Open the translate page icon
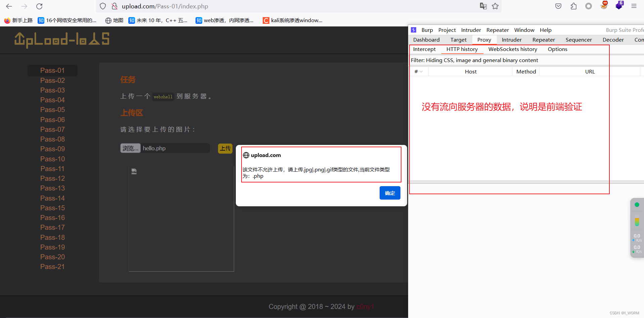Image resolution: width=644 pixels, height=318 pixels. [483, 6]
